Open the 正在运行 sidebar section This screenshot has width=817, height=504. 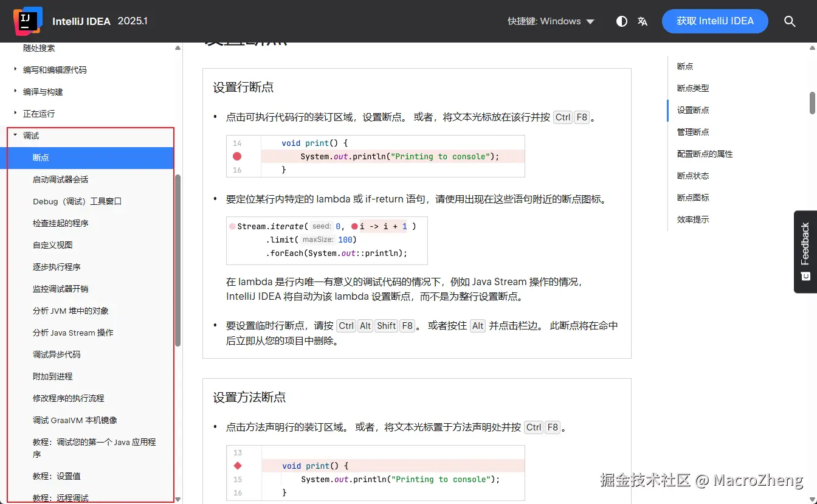[39, 114]
